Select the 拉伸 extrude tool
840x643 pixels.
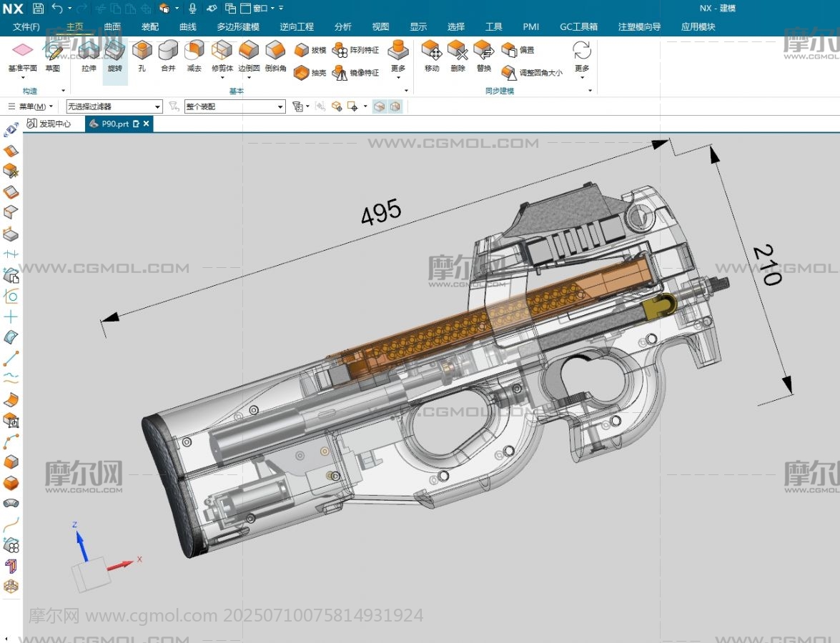click(89, 57)
